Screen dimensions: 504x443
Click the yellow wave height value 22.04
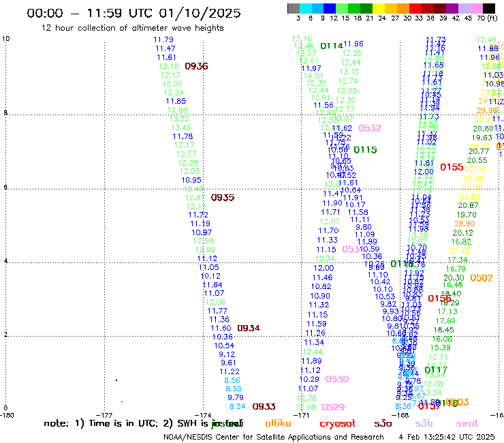(475, 170)
